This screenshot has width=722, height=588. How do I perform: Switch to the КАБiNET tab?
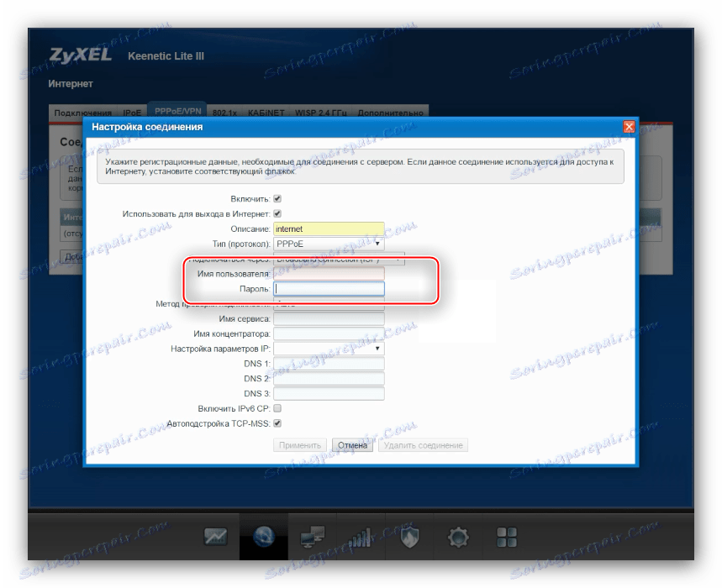pos(266,113)
